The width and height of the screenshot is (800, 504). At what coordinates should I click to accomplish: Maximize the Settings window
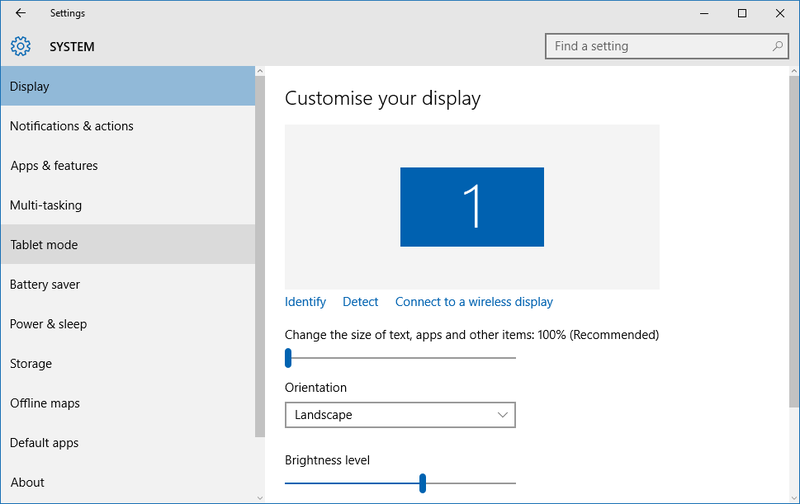[742, 13]
